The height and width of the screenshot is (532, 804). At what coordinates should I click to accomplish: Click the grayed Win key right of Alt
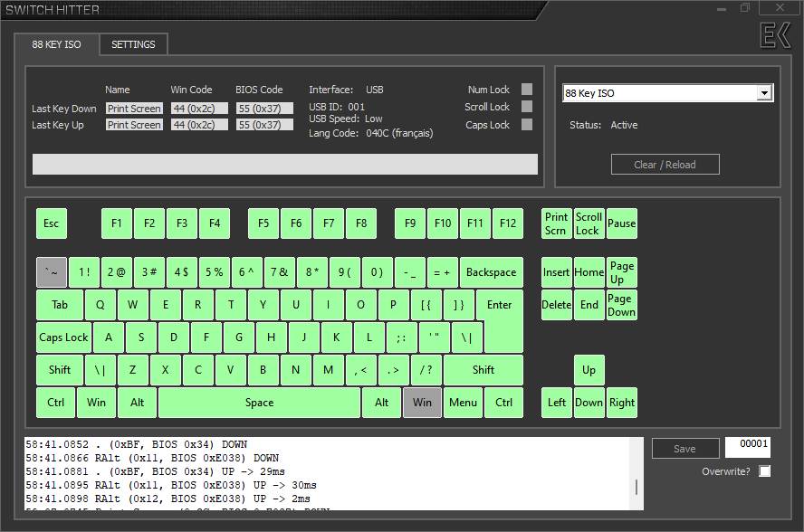coord(422,403)
